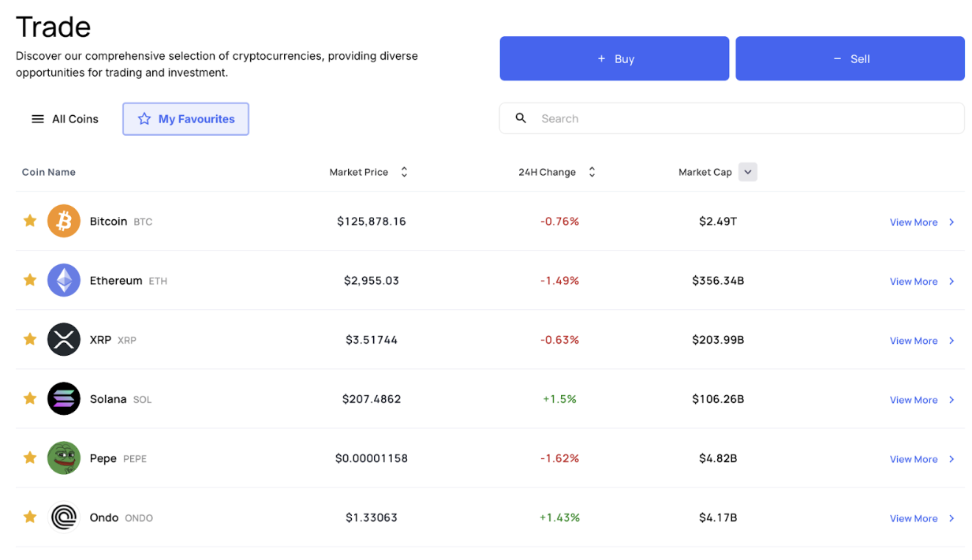Expand the Ondo row's chevron arrow

click(x=951, y=518)
